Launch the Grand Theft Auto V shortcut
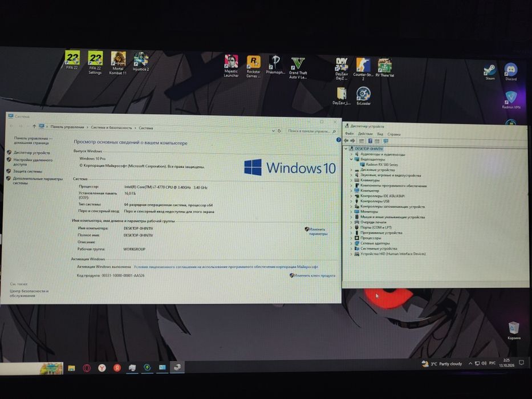532x399 pixels. click(x=298, y=68)
